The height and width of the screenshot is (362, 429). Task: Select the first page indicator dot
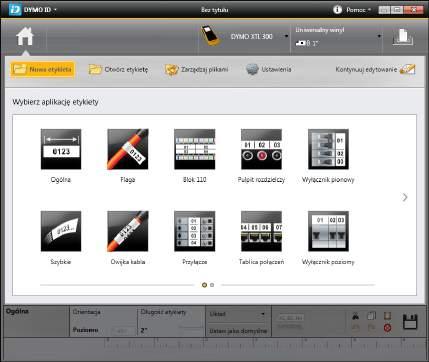click(204, 285)
